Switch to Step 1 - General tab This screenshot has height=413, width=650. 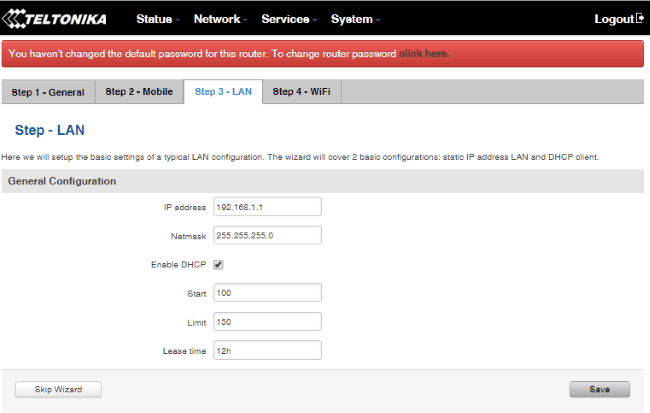48,92
